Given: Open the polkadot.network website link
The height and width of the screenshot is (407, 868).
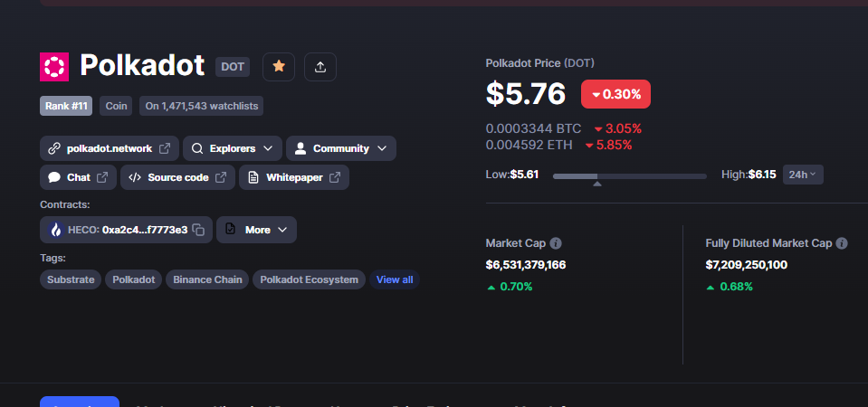Looking at the screenshot, I should [110, 148].
